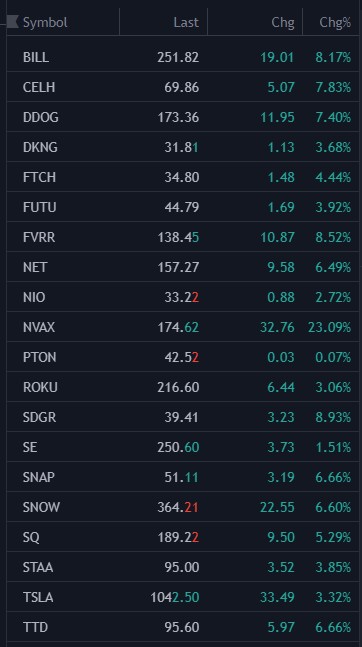This screenshot has height=647, width=362.
Task: Select the SNAP symbol
Action: 183,477
